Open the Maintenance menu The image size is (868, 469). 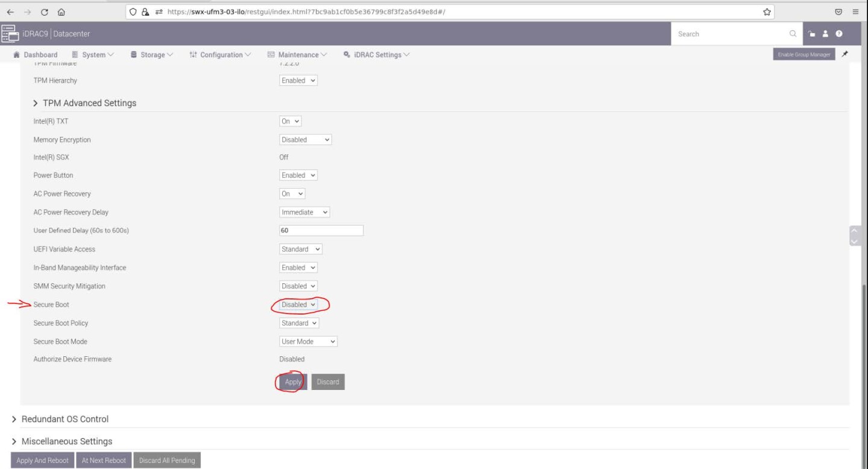pos(298,55)
